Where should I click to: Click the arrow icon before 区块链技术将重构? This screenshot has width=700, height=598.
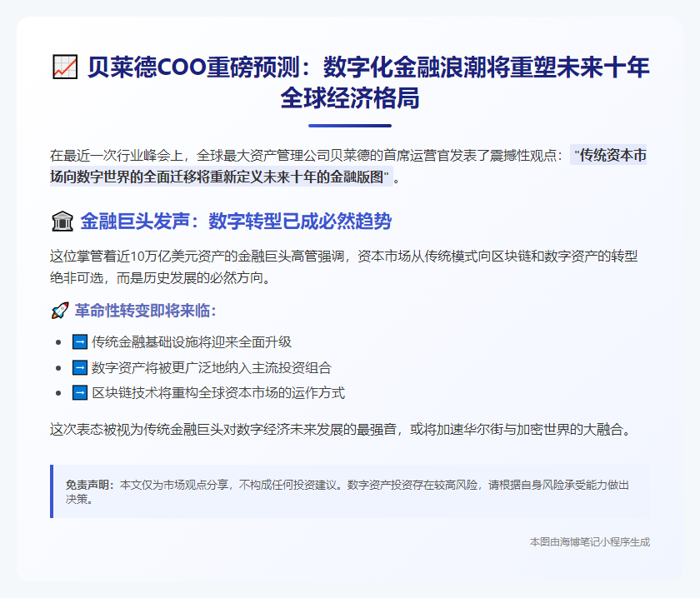[x=80, y=393]
